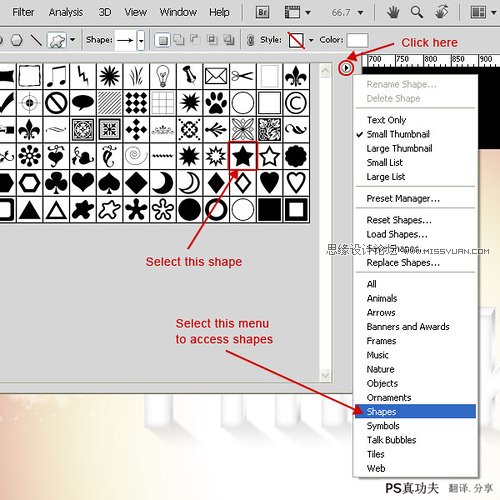Screen dimensions: 500x500
Task: Open Preset Manager from the menu
Action: [x=403, y=199]
